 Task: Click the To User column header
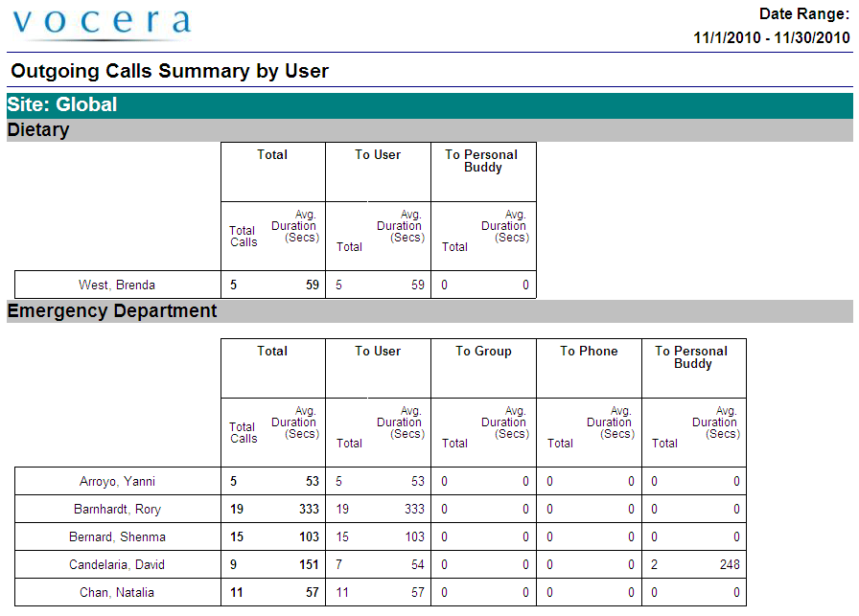coord(380,351)
